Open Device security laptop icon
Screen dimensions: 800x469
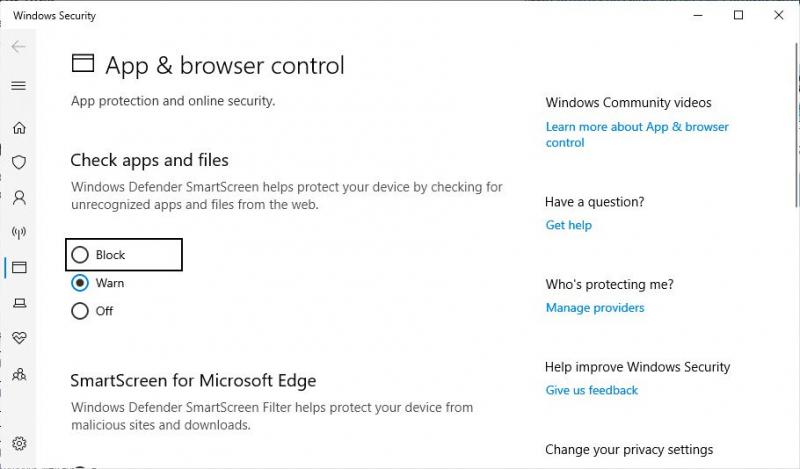coord(18,303)
